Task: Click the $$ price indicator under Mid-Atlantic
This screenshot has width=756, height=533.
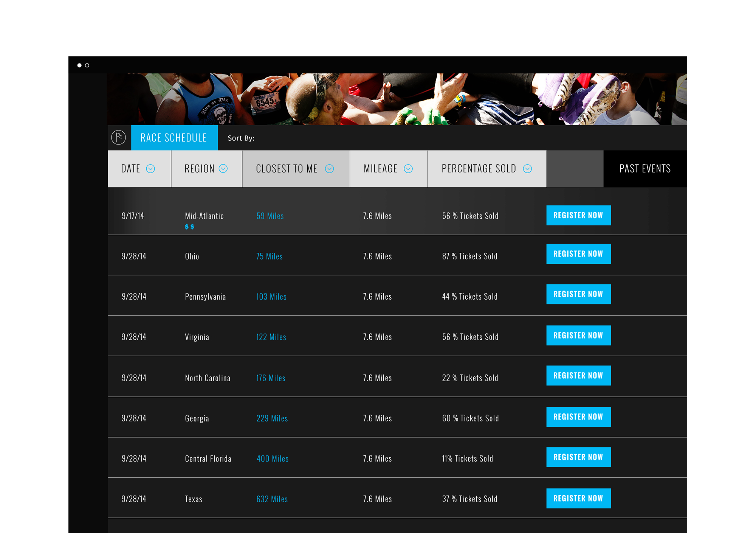Action: pyautogui.click(x=189, y=227)
